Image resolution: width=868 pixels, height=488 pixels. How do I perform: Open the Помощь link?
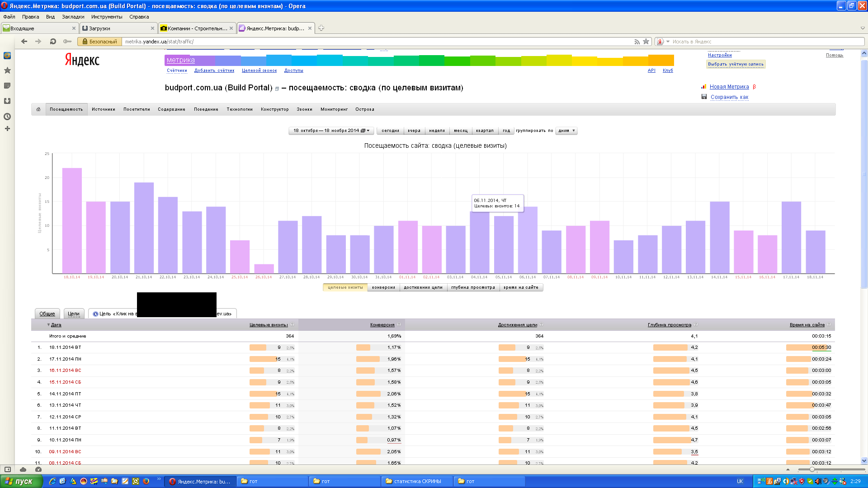(835, 55)
